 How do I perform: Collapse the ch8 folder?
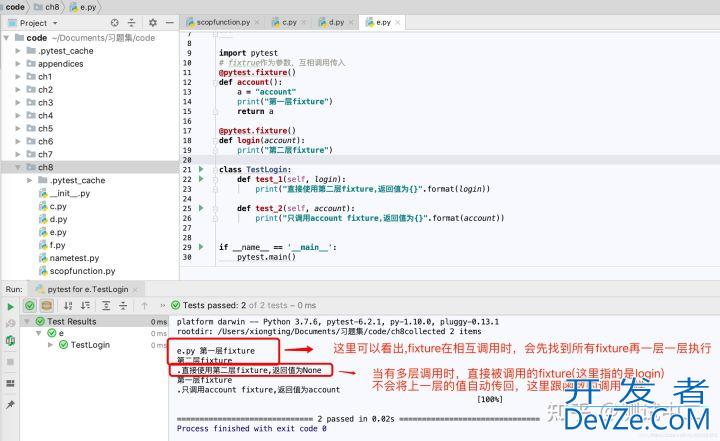pyautogui.click(x=18, y=167)
